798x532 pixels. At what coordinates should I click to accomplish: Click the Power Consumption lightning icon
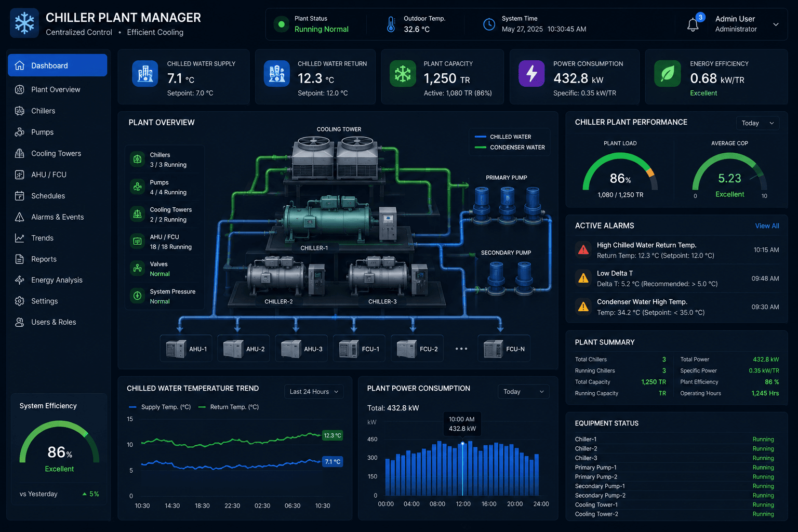pyautogui.click(x=531, y=73)
